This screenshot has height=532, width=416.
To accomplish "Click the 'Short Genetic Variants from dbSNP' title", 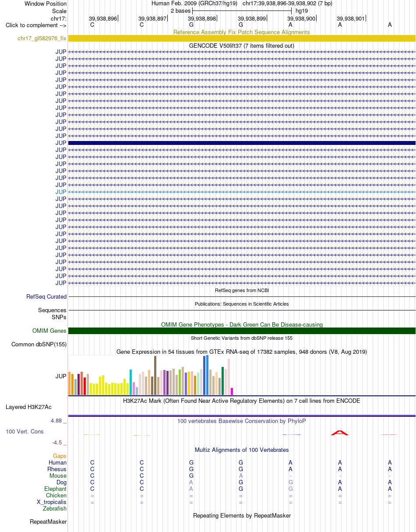I will [242, 338].
